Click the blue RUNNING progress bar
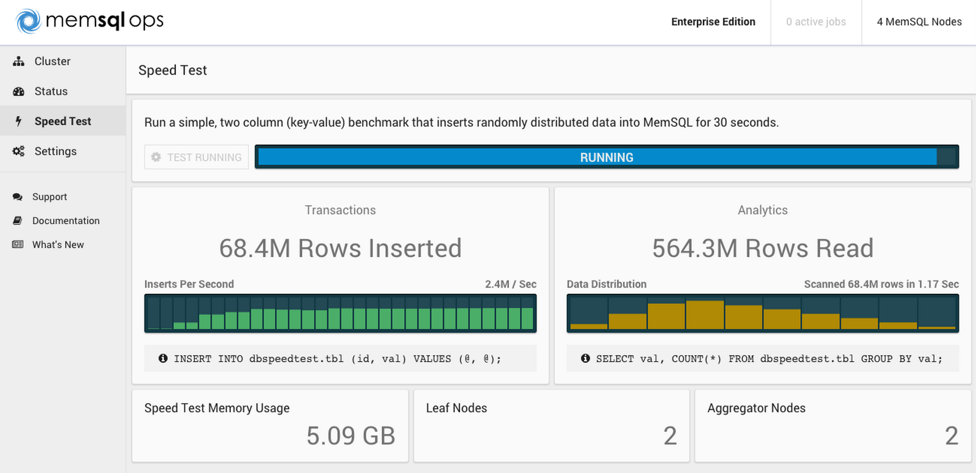The image size is (980, 473). [606, 157]
